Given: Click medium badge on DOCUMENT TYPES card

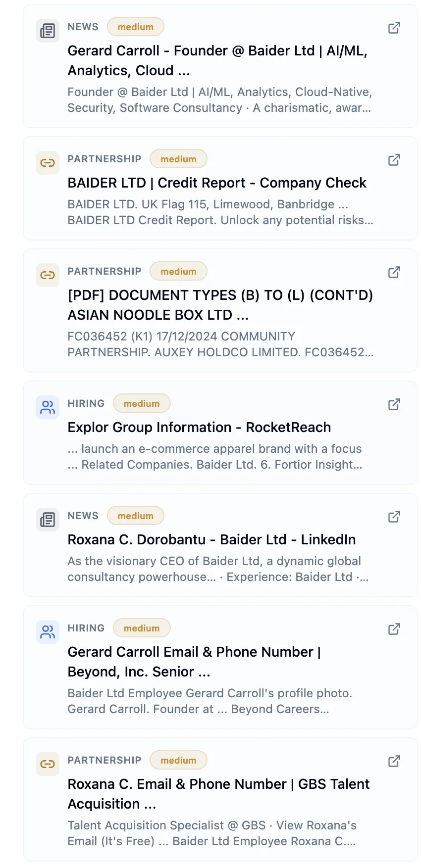Looking at the screenshot, I should click(178, 271).
